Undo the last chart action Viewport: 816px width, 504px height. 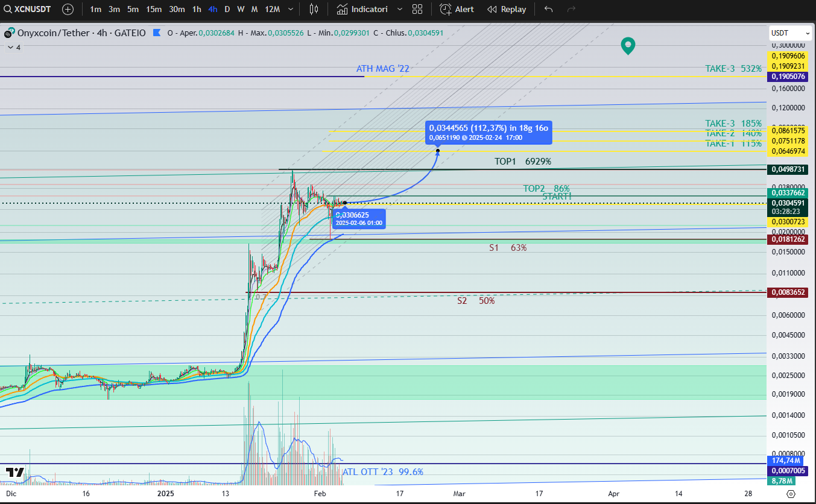548,9
